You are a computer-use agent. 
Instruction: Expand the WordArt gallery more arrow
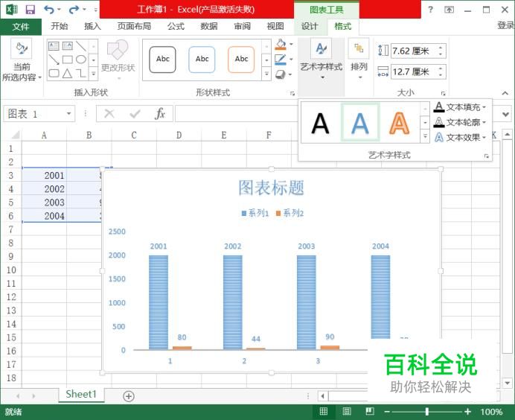coord(425,136)
